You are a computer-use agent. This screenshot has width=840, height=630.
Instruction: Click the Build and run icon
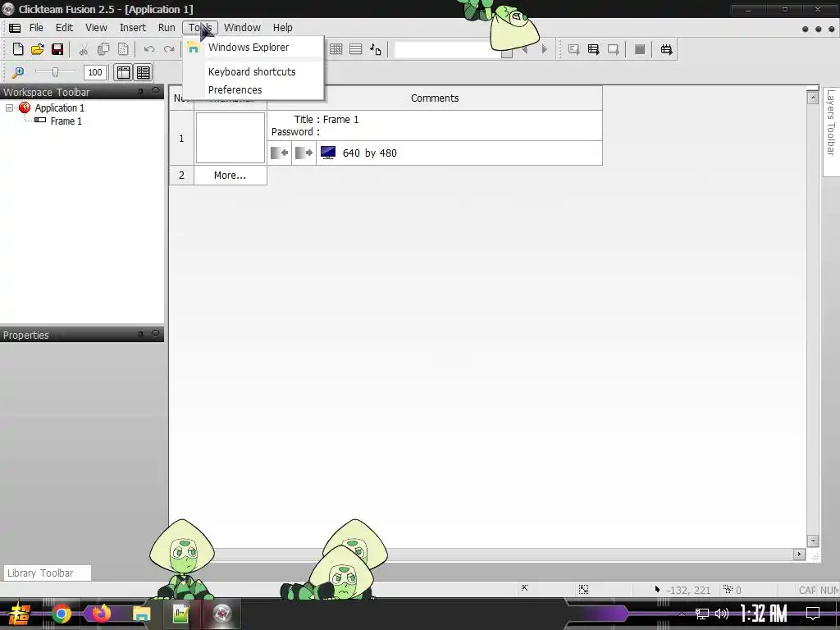pos(666,49)
